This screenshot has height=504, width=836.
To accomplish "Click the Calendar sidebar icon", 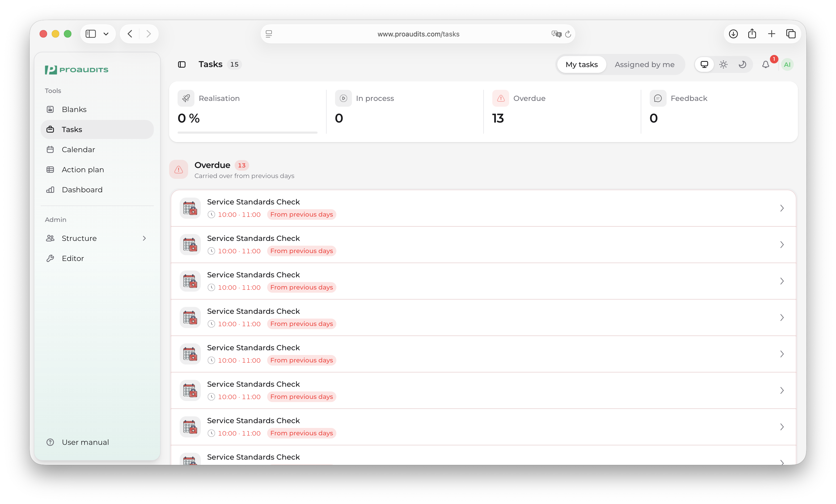I will click(50, 149).
